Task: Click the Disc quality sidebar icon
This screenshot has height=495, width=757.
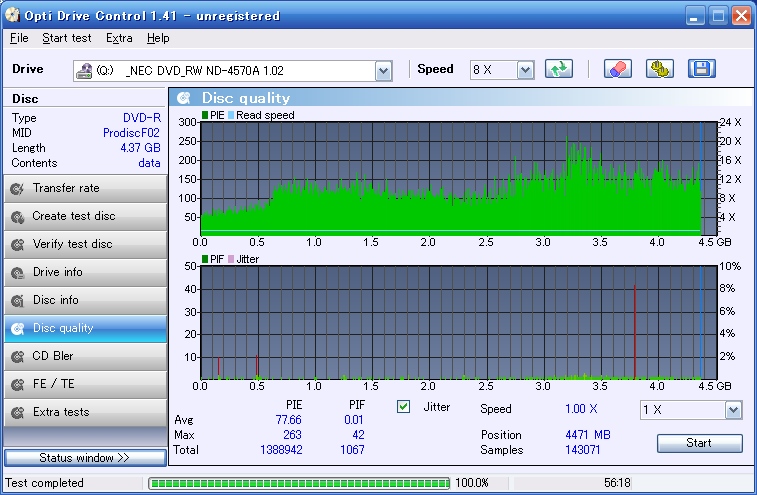Action: (17, 329)
